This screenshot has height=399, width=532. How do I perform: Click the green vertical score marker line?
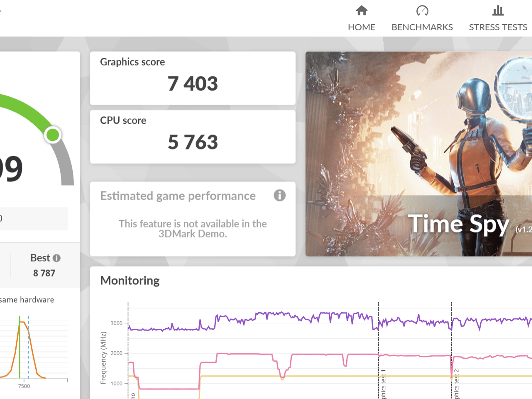[19, 347]
